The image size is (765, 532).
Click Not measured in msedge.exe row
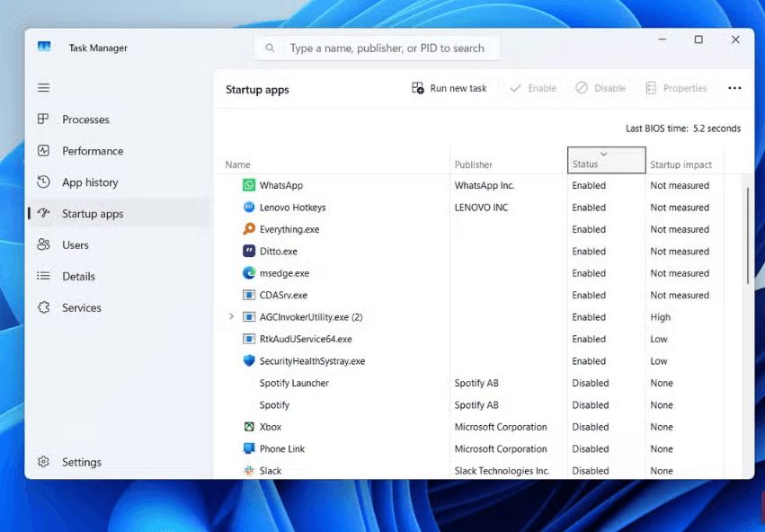coord(680,273)
